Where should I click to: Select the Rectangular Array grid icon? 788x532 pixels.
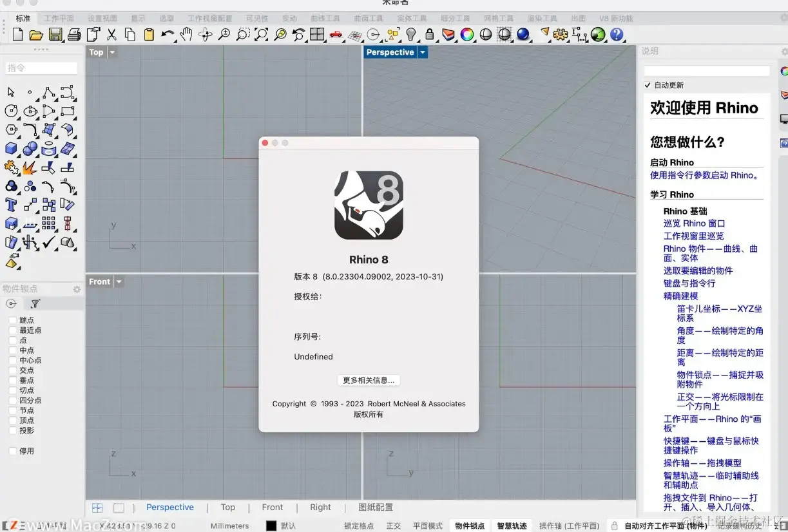pos(48,223)
